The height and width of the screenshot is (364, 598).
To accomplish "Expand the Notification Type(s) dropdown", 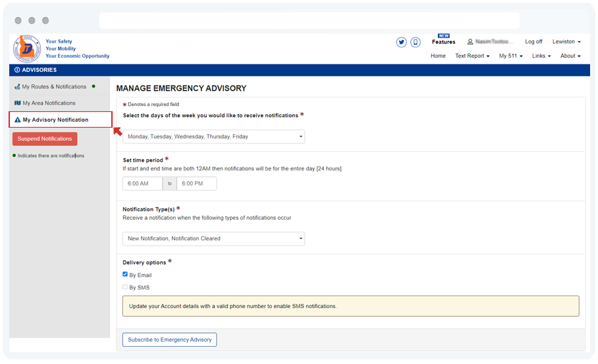I will (x=213, y=238).
